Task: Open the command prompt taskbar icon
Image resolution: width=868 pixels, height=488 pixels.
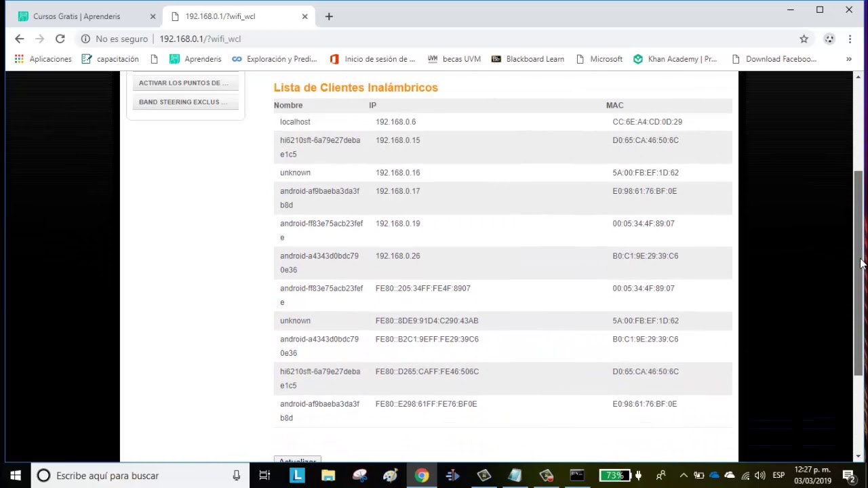Action: [x=577, y=476]
